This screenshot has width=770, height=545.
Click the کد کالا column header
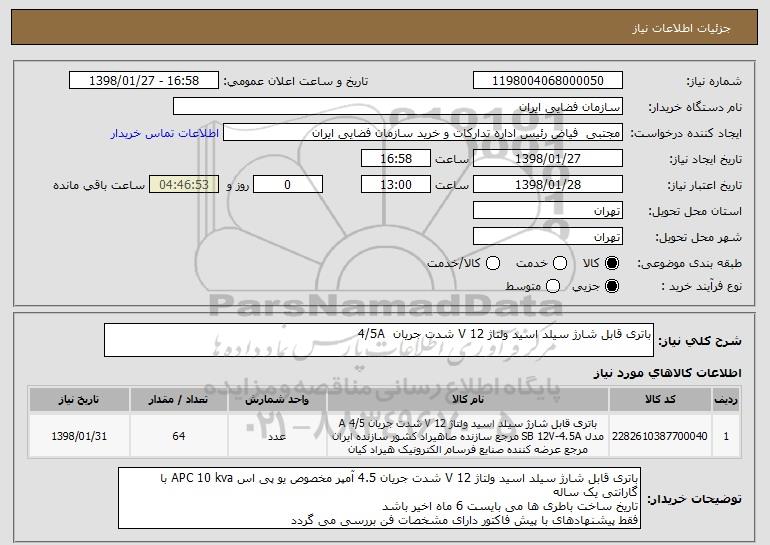click(x=660, y=400)
